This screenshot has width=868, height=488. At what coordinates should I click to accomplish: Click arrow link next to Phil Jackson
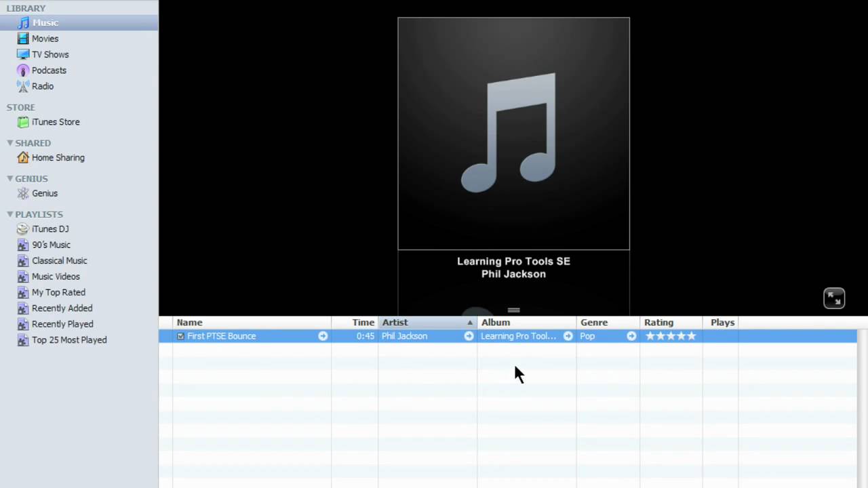(x=469, y=336)
